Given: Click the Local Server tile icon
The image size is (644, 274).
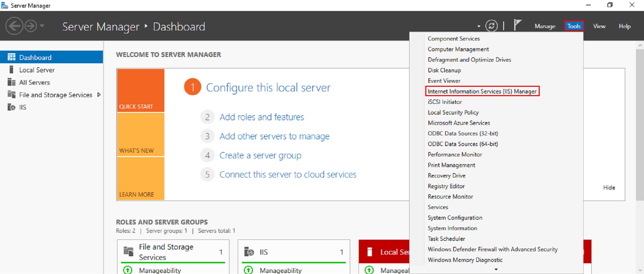Looking at the screenshot, I should point(370,252).
